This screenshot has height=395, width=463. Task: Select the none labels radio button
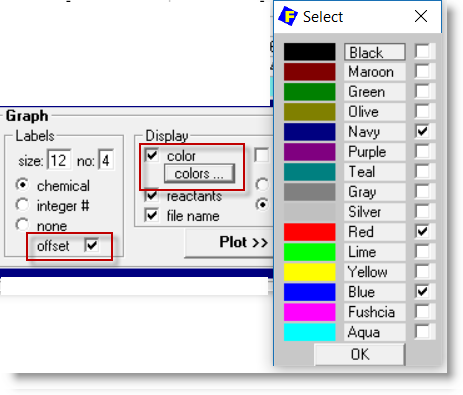(x=22, y=224)
